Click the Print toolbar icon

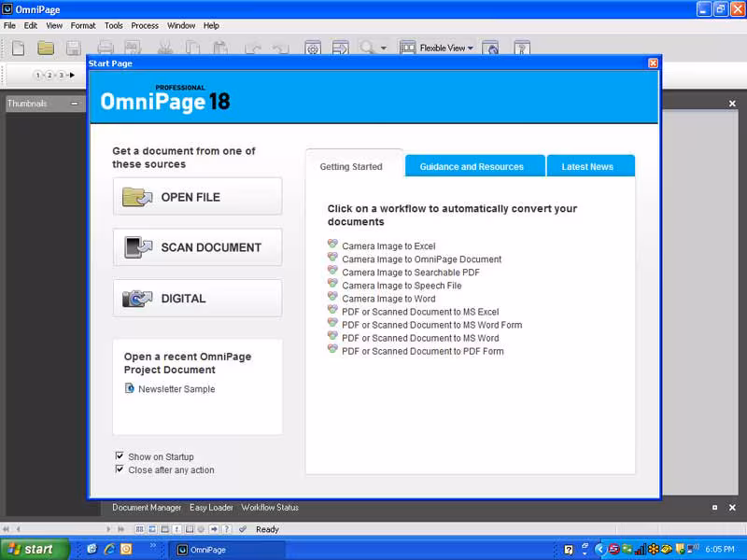(106, 49)
